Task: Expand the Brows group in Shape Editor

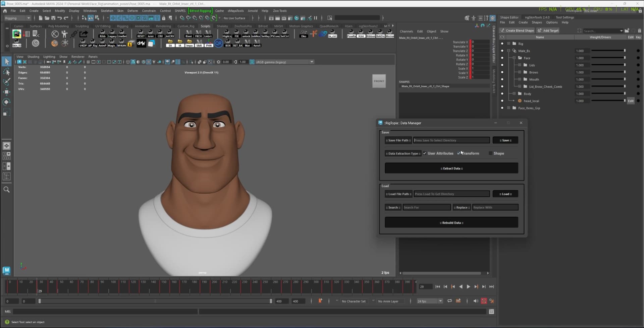Action: pyautogui.click(x=520, y=72)
